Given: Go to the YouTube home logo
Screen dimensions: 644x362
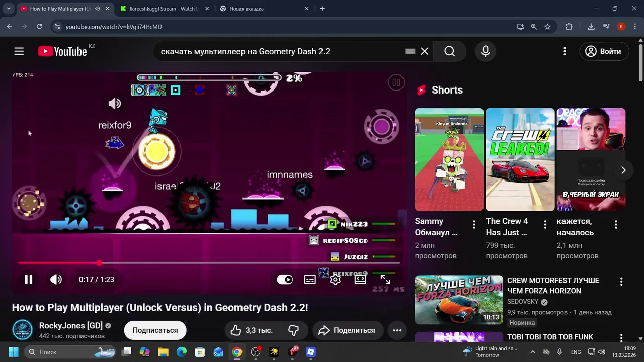Looking at the screenshot, I should [x=62, y=51].
